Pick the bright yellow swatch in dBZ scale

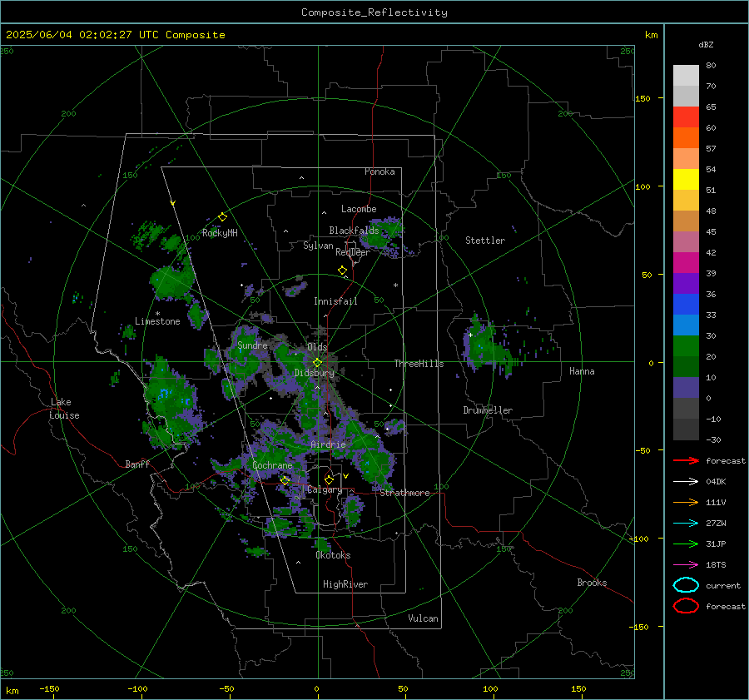point(686,179)
